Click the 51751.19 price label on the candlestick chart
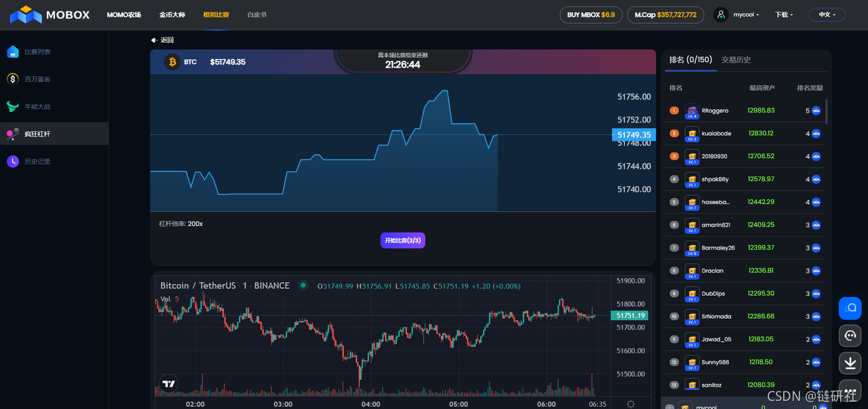 click(x=629, y=315)
